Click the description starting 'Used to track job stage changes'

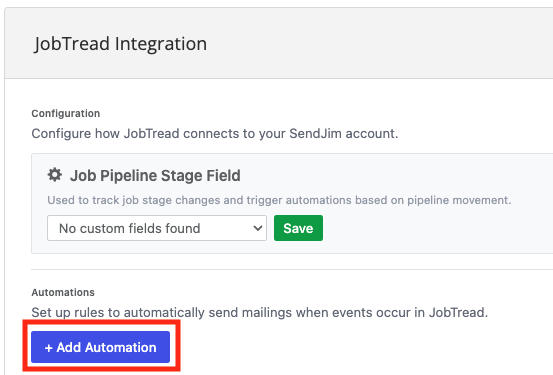(x=279, y=200)
